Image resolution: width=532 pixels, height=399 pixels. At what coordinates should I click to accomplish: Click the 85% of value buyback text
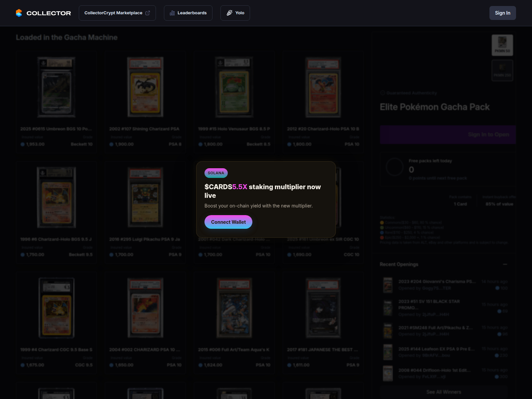point(499,204)
